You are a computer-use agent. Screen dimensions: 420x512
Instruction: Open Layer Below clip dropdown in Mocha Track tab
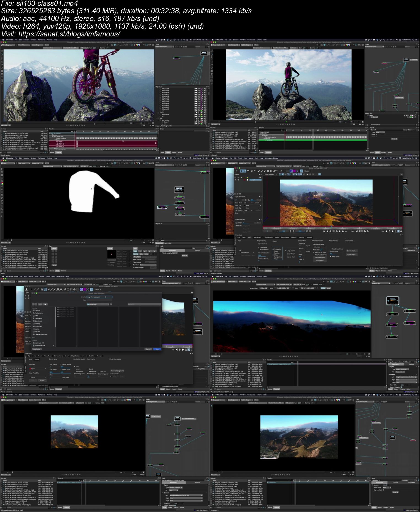coord(247,253)
